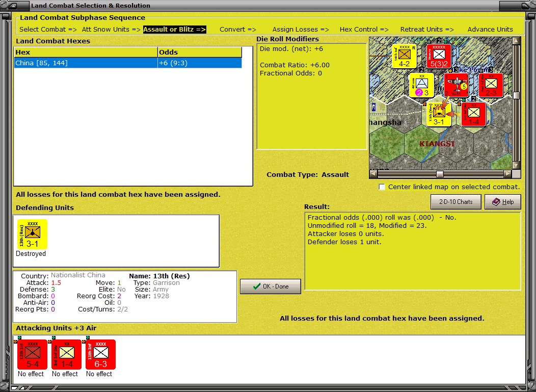Click the Odds column header

pyautogui.click(x=200, y=53)
